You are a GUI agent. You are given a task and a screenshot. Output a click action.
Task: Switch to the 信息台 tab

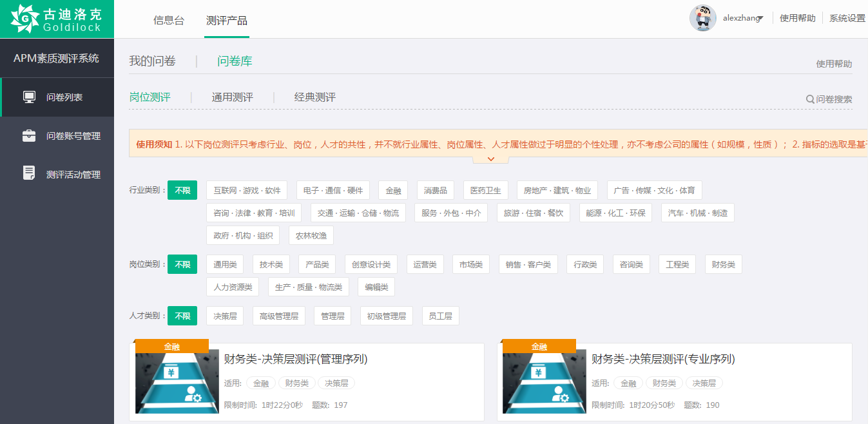tap(168, 19)
